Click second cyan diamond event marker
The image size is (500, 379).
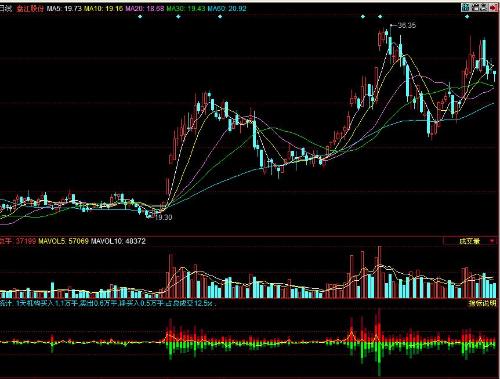[178, 16]
